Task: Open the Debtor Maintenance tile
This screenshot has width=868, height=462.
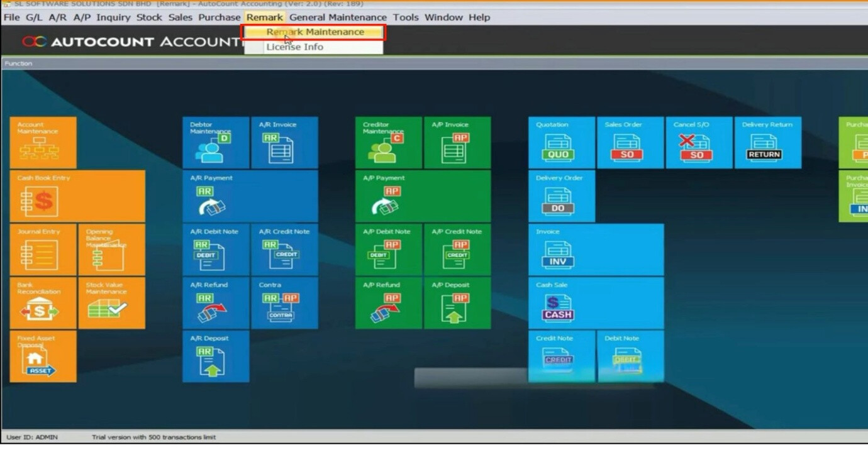Action: click(216, 143)
